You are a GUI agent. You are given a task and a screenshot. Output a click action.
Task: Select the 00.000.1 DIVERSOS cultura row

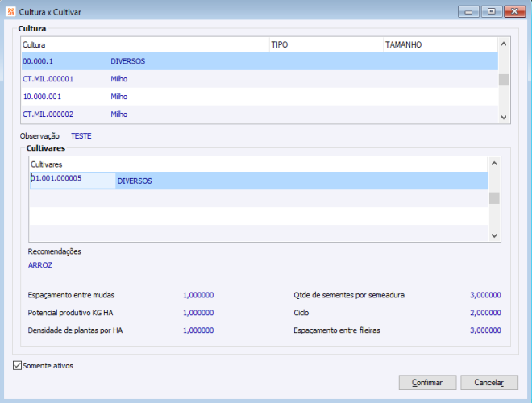pyautogui.click(x=260, y=61)
